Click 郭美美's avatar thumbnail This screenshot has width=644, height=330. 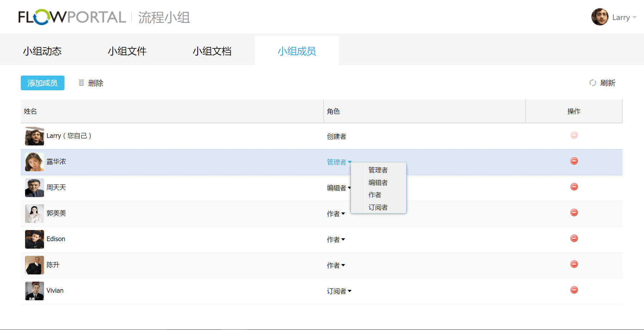(x=34, y=213)
